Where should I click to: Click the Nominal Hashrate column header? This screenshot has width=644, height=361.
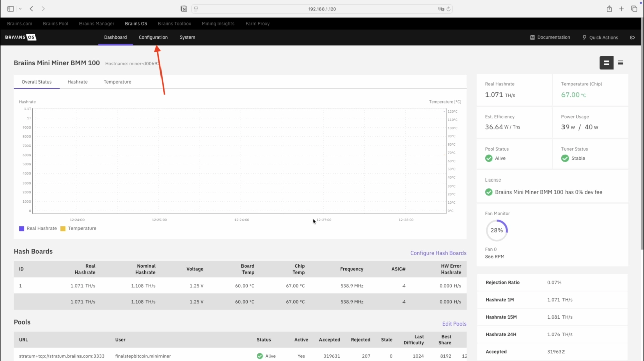[146, 269]
